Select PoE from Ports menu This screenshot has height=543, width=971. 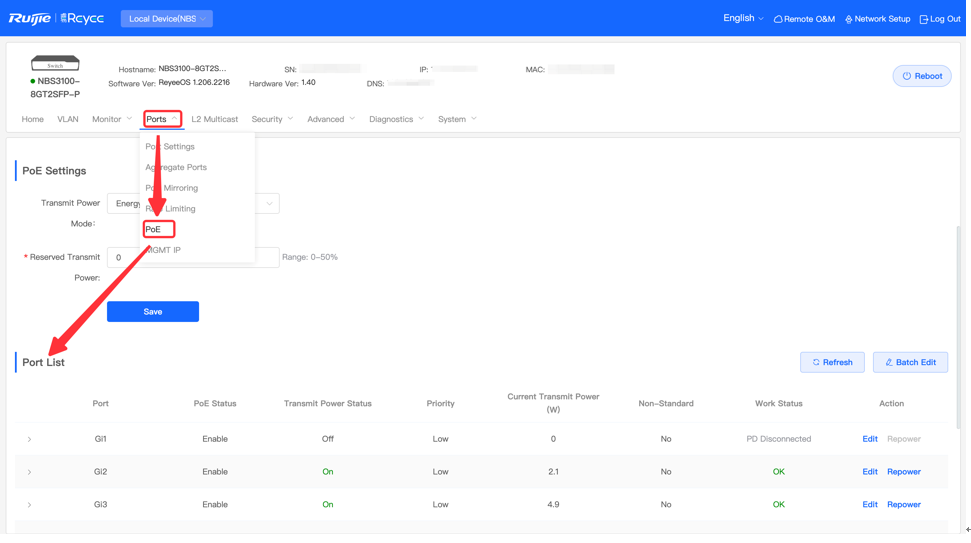tap(154, 230)
